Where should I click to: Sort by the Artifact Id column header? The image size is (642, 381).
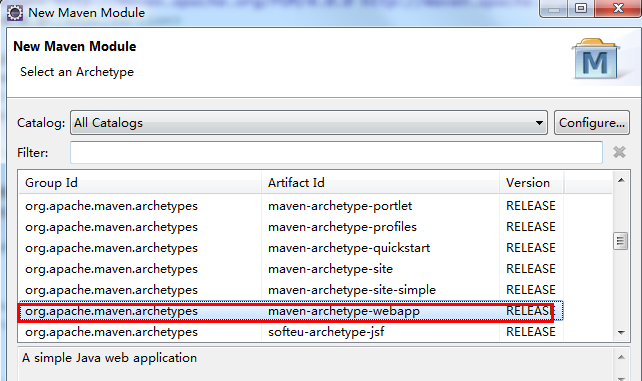point(380,183)
